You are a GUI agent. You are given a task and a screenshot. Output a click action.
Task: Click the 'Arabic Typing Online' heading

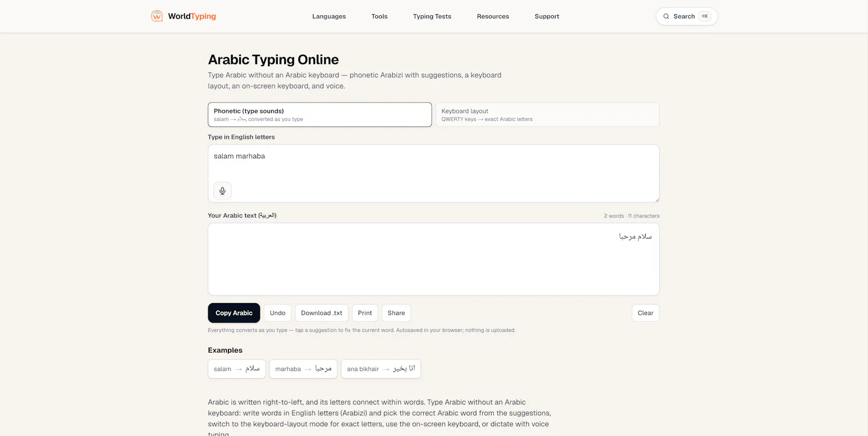[273, 60]
